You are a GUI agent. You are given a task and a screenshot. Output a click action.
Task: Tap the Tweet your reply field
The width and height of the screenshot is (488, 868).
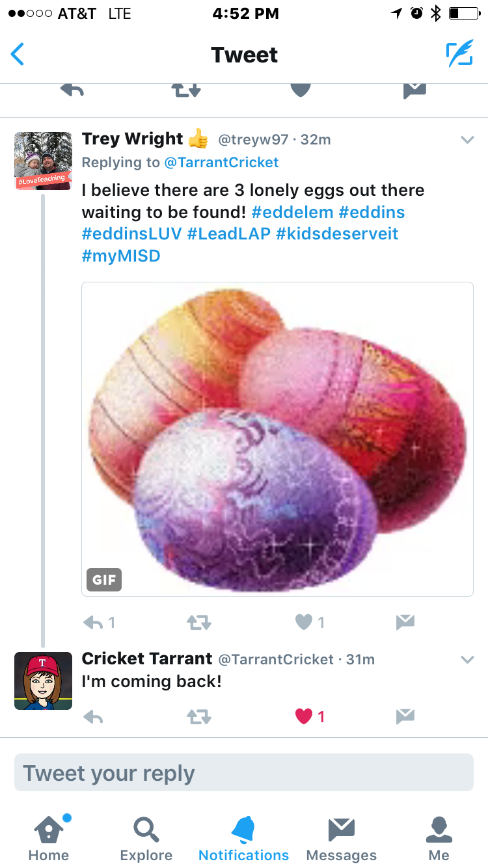click(243, 773)
